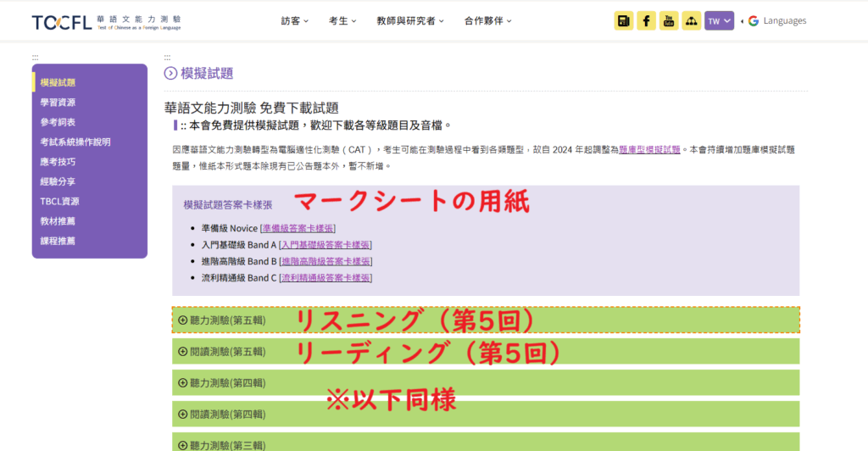868x451 pixels.
Task: Open the 準備級答案卡樣張 link
Action: tap(298, 229)
